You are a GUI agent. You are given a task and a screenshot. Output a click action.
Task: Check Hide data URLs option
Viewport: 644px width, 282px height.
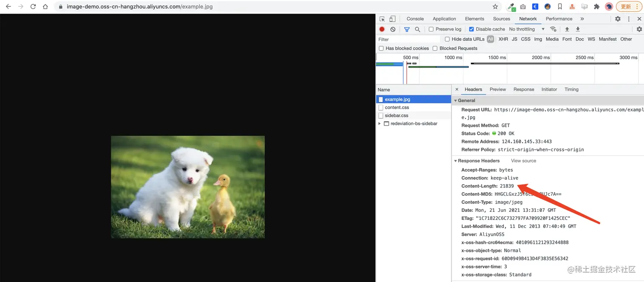click(447, 39)
